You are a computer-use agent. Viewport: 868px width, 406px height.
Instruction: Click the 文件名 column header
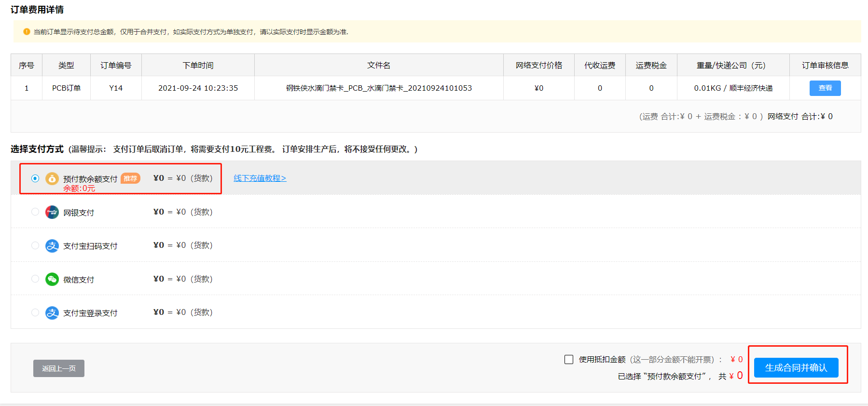[x=379, y=65]
